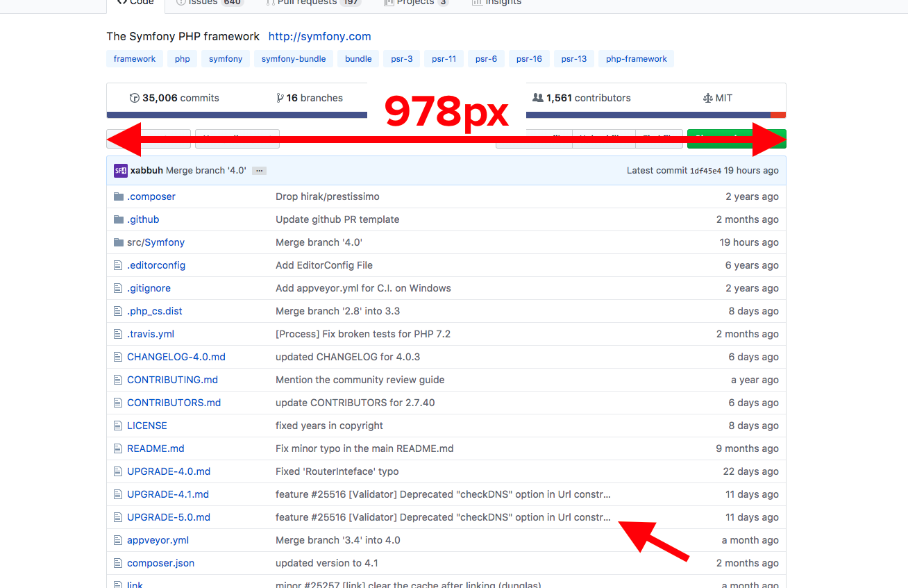
Task: Click the language breakdown color bar
Action: (x=446, y=115)
